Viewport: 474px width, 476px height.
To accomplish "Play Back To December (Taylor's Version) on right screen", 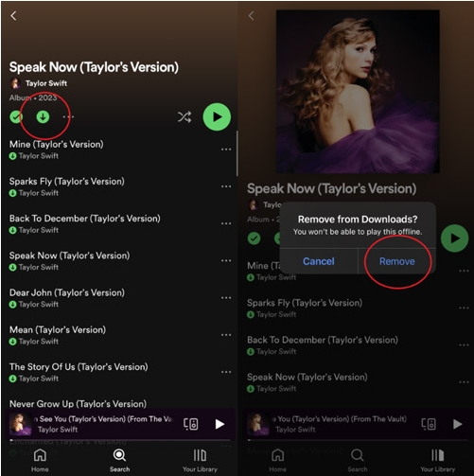I will pos(323,340).
